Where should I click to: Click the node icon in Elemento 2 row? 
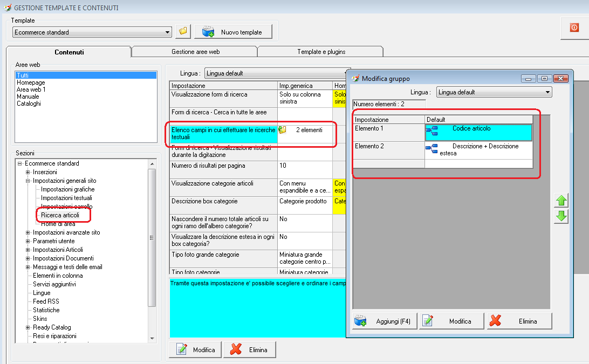click(432, 148)
